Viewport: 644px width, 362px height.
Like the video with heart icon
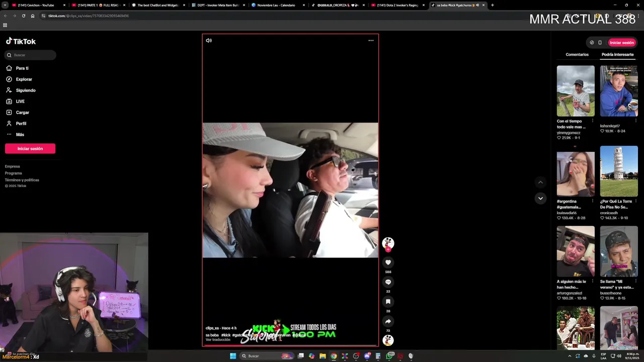pyautogui.click(x=388, y=262)
